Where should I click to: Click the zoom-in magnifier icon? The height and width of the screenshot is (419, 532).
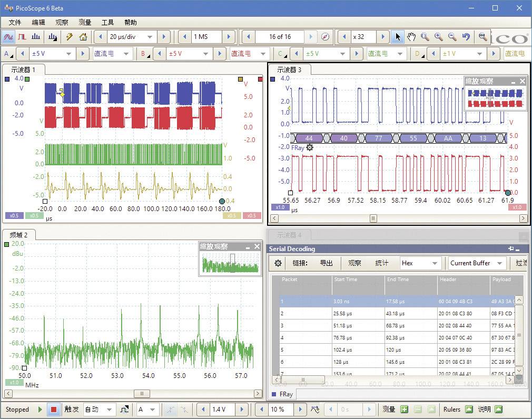(x=437, y=37)
